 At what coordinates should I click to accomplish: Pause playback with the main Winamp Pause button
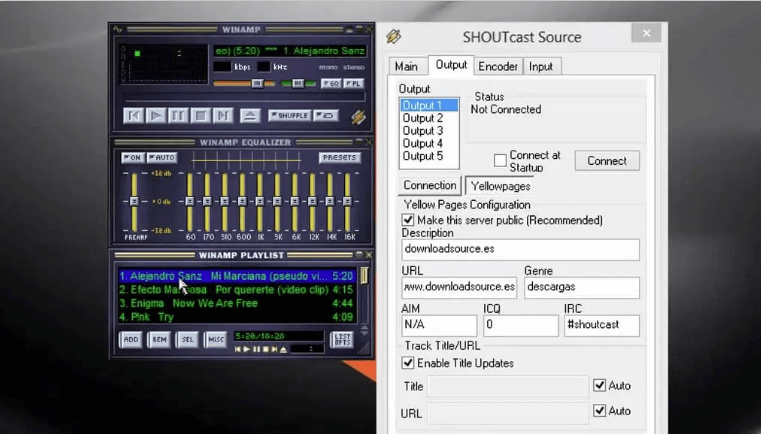178,116
